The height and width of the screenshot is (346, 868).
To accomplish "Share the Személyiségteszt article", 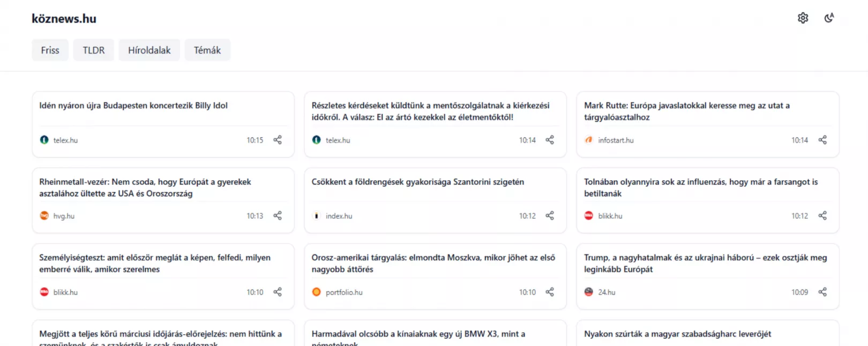I will coord(278,292).
